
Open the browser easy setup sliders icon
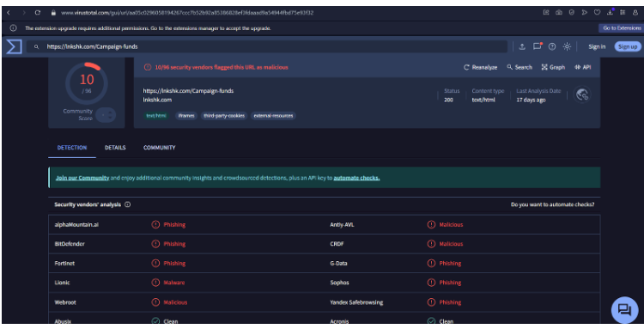coord(623,13)
